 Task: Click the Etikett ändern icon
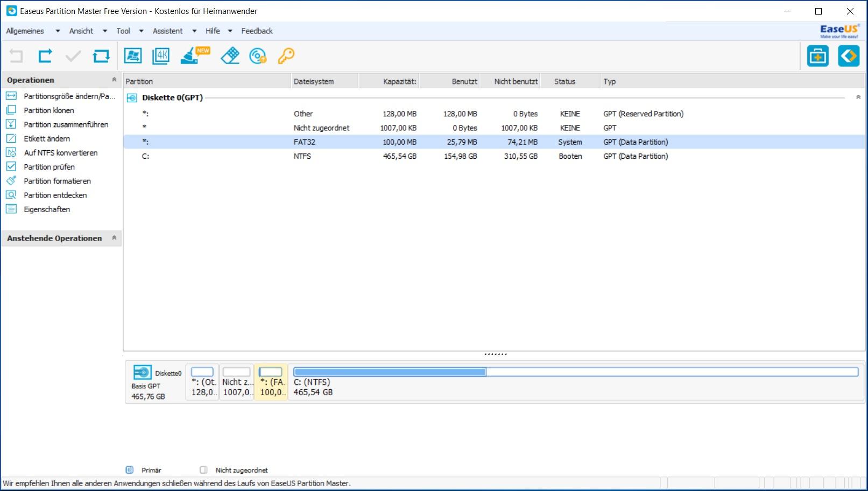click(11, 138)
